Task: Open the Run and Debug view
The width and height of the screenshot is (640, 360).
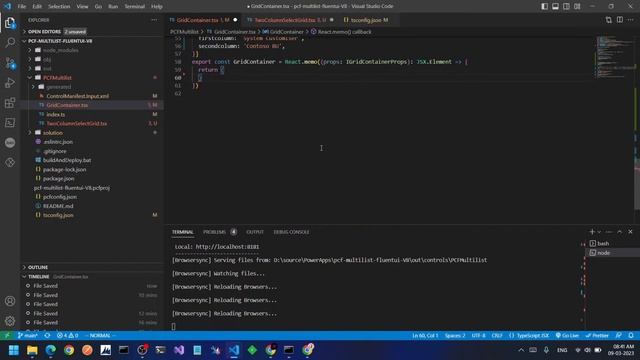Action: point(10,83)
